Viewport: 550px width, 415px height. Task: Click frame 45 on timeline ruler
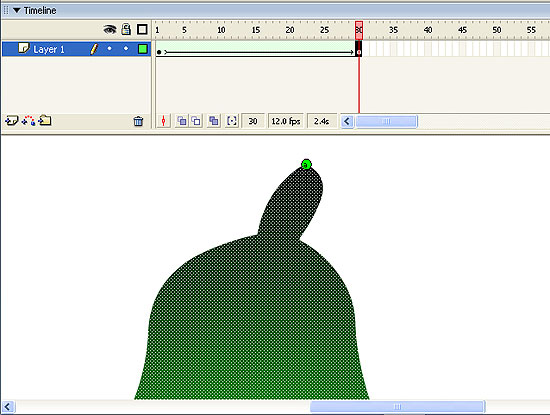(462, 30)
